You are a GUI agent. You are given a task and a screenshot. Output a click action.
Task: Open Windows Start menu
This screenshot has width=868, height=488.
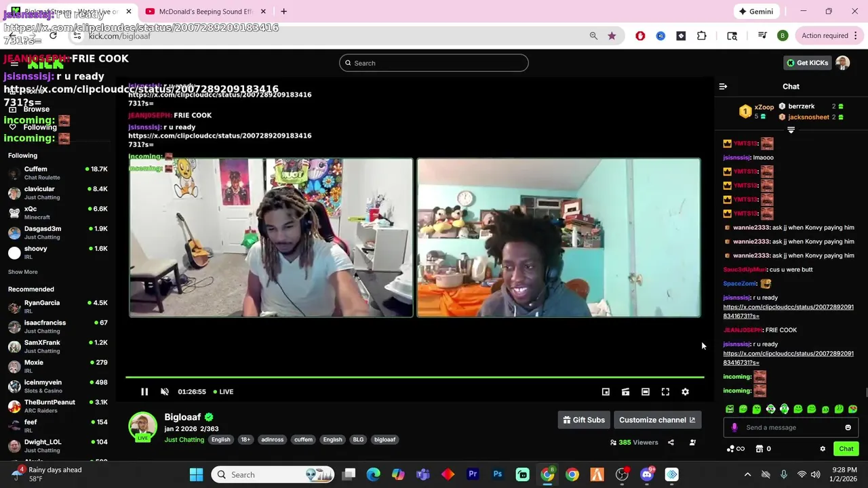pos(196,474)
